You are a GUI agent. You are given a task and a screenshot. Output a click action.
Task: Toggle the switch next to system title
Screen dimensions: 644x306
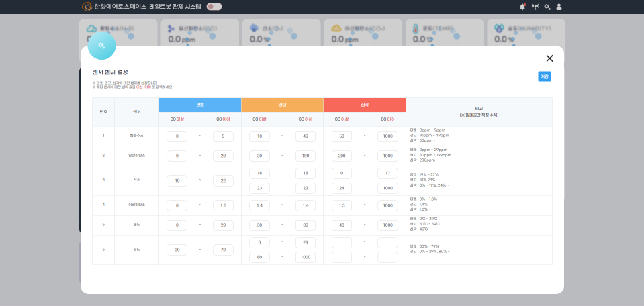pos(214,7)
